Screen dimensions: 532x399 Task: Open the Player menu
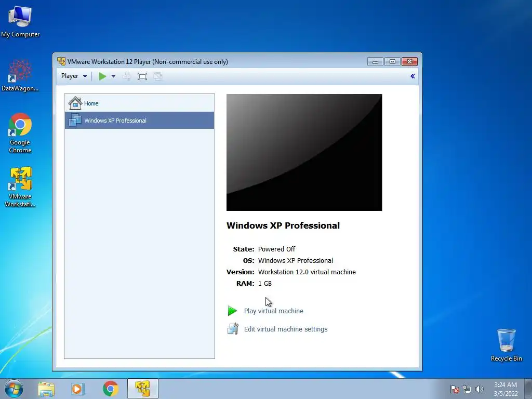(x=74, y=76)
